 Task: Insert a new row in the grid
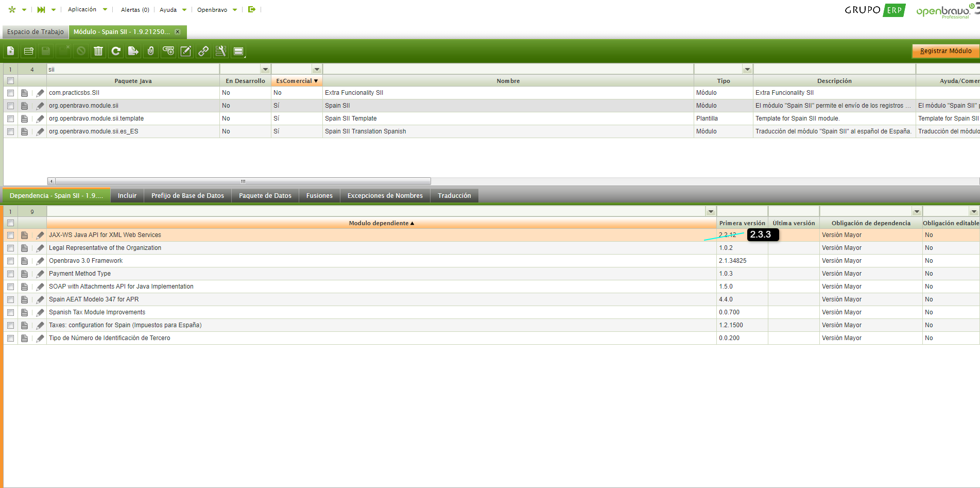(28, 51)
